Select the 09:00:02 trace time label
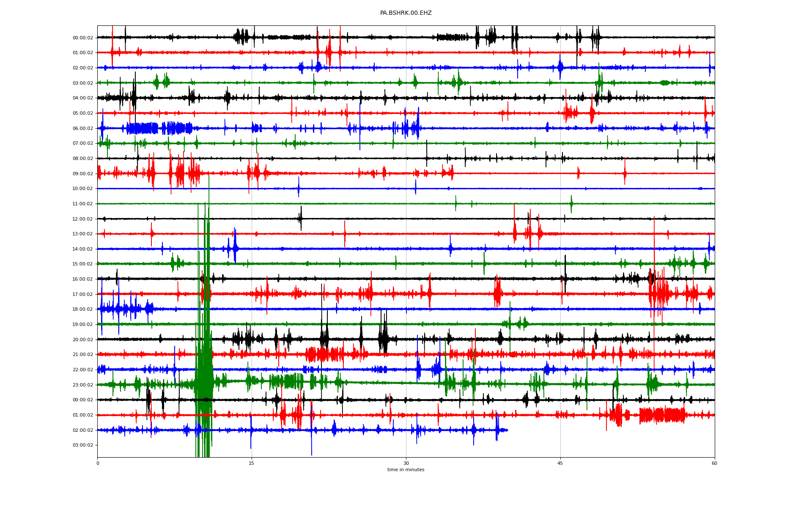The image size is (812, 508). pyautogui.click(x=83, y=174)
